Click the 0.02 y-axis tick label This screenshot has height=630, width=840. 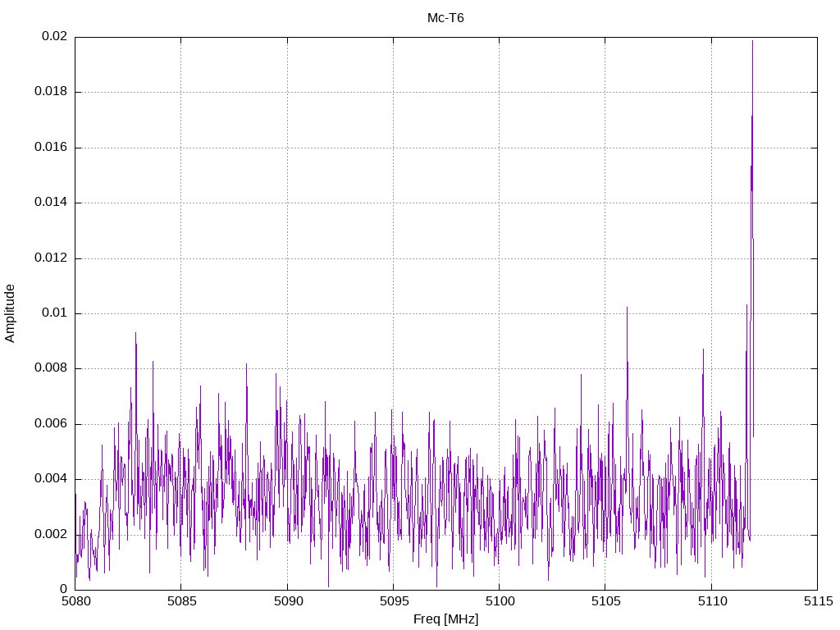tap(55, 37)
